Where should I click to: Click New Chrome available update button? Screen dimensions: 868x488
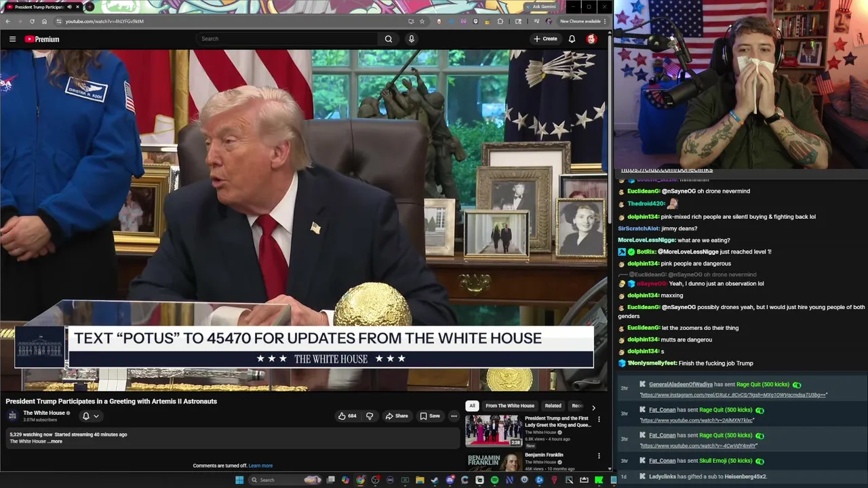(x=583, y=21)
